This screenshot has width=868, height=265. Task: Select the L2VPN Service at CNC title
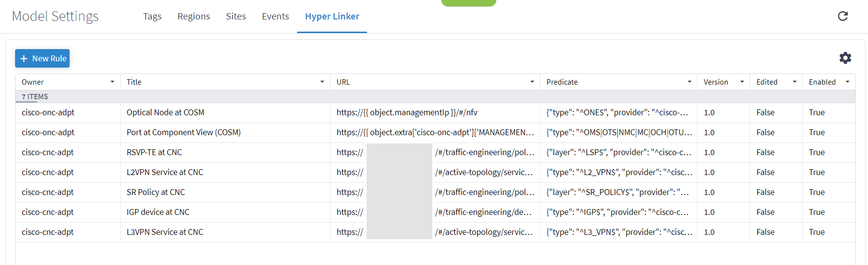tap(165, 172)
